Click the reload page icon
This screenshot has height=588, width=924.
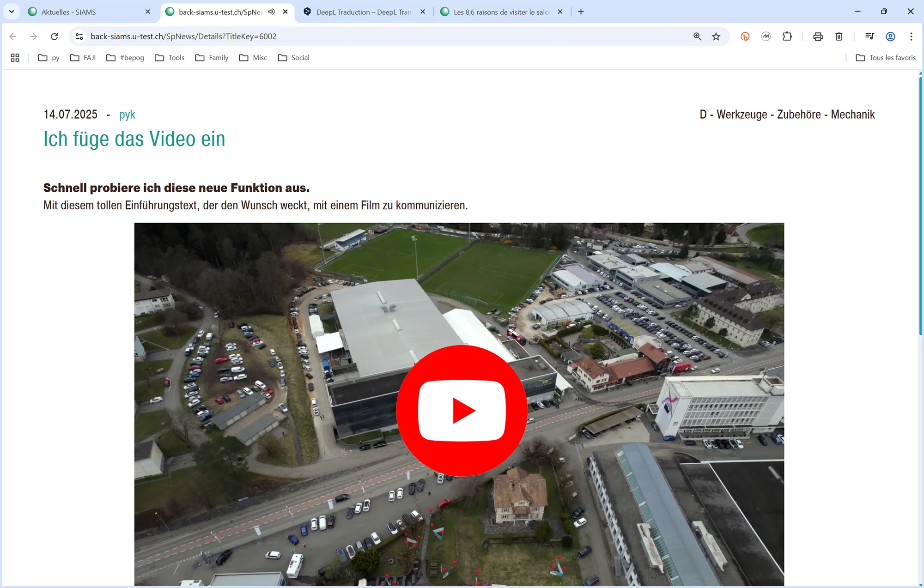[54, 36]
